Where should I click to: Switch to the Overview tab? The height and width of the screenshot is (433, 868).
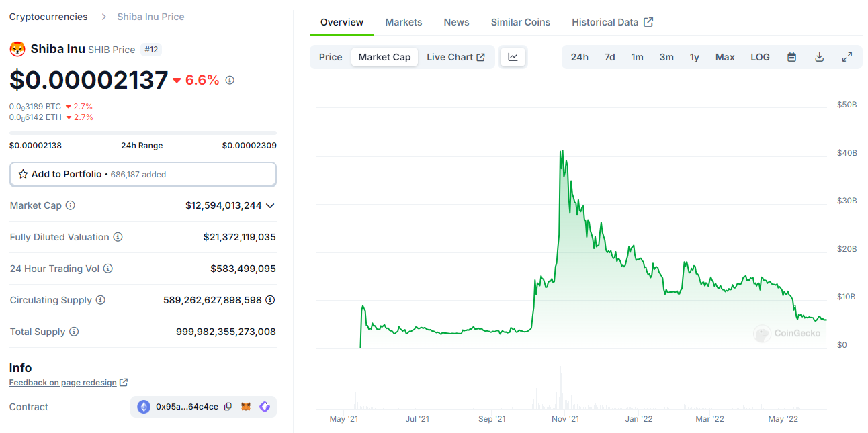(342, 22)
